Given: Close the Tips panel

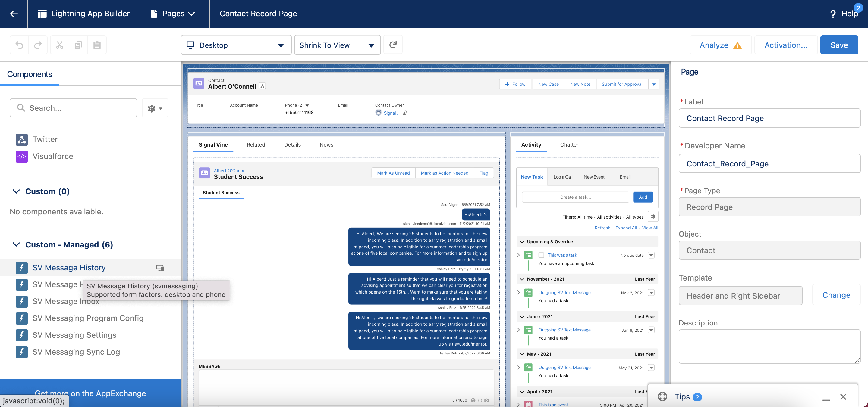Looking at the screenshot, I should [x=843, y=396].
